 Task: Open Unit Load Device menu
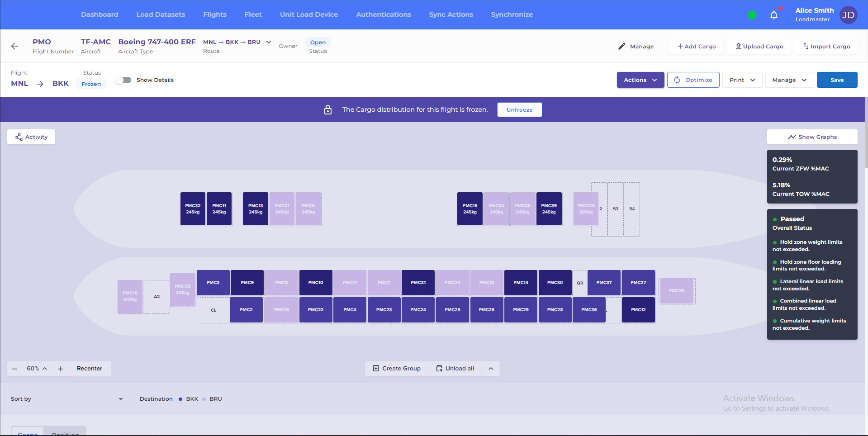(309, 14)
